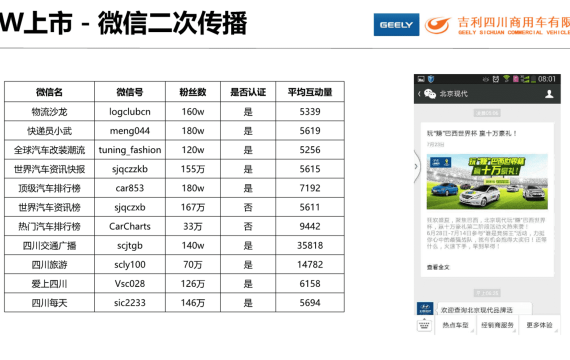Open the 经销商服务 menu
This screenshot has height=360, width=570.
497,325
